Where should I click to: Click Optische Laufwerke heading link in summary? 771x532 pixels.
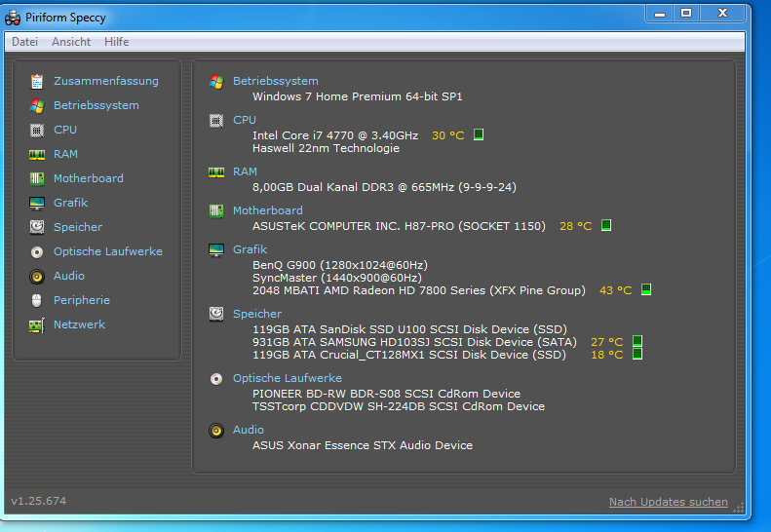(x=288, y=378)
